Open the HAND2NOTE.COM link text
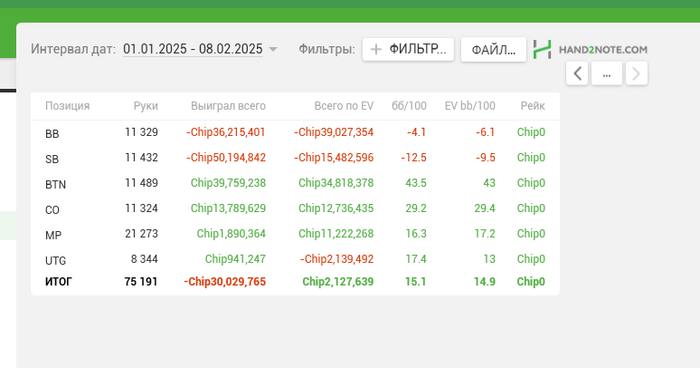Screen dimensions: 700x368 [x=603, y=50]
